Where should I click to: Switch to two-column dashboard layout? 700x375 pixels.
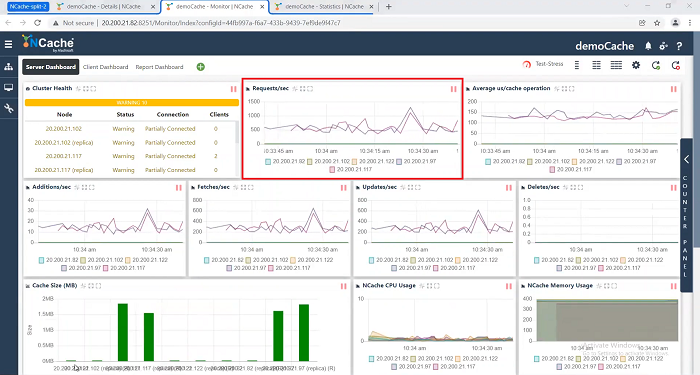(x=596, y=65)
